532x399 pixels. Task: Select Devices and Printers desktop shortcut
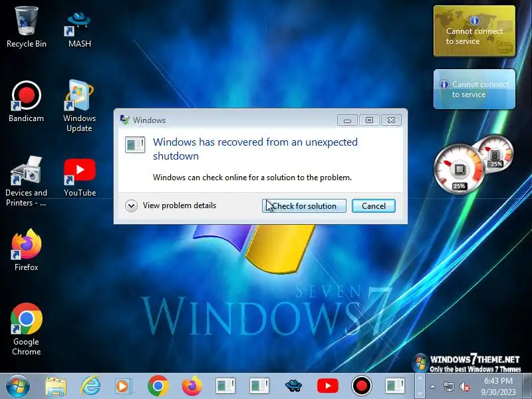26,181
